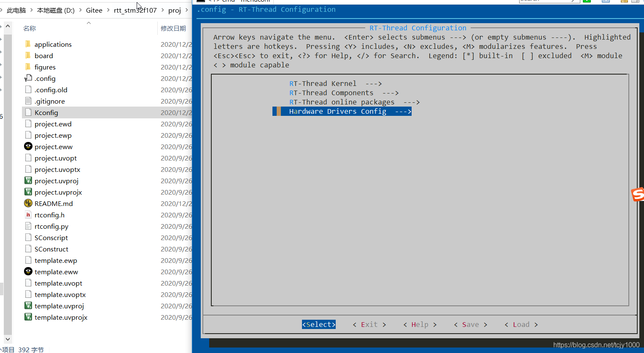
Task: Click the .config.old file icon
Action: 28,90
